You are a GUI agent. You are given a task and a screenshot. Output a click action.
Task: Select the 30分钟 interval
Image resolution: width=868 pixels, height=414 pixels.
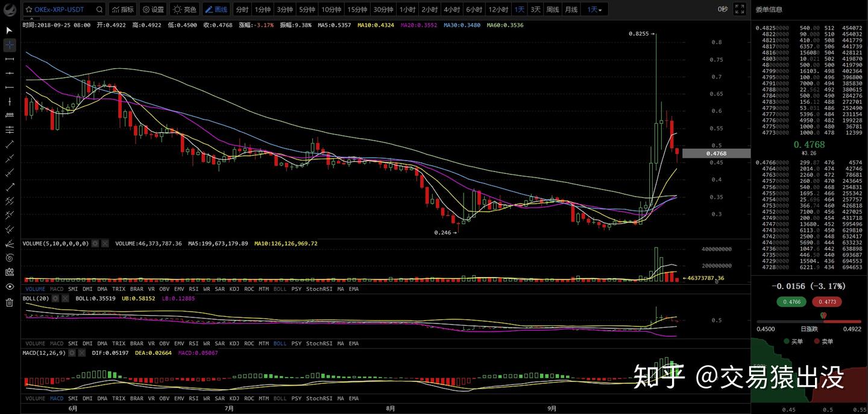(383, 10)
